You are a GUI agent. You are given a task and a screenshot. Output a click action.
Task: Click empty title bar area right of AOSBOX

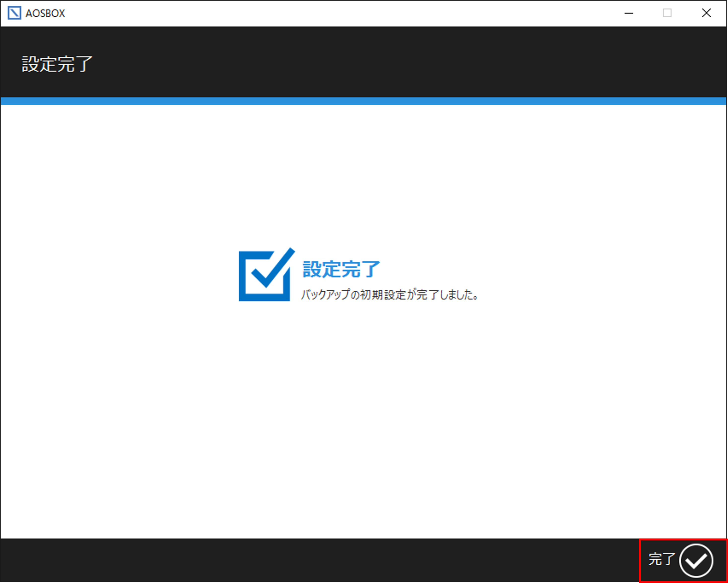338,13
